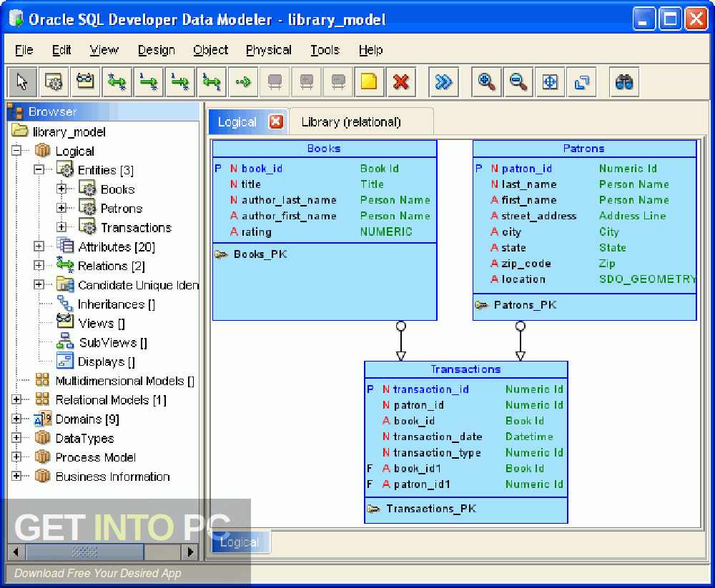Click the red X Delete icon

(401, 82)
